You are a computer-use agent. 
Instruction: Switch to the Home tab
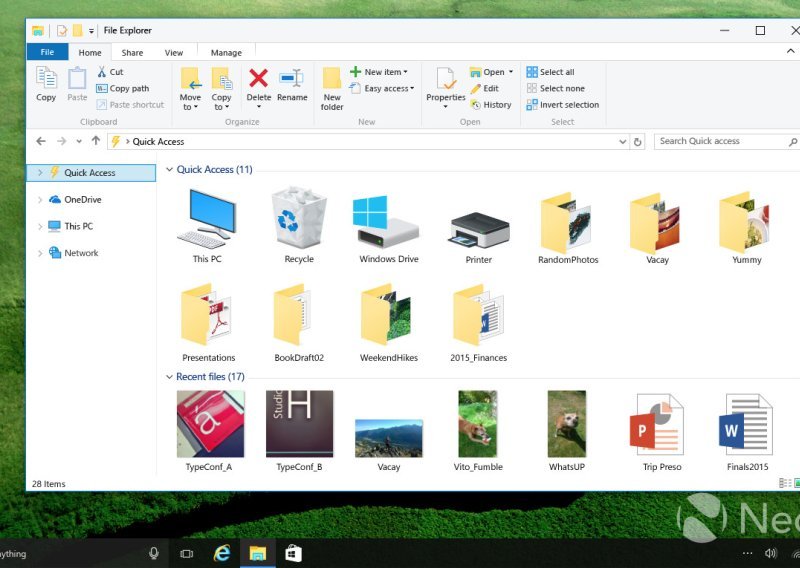(x=90, y=53)
